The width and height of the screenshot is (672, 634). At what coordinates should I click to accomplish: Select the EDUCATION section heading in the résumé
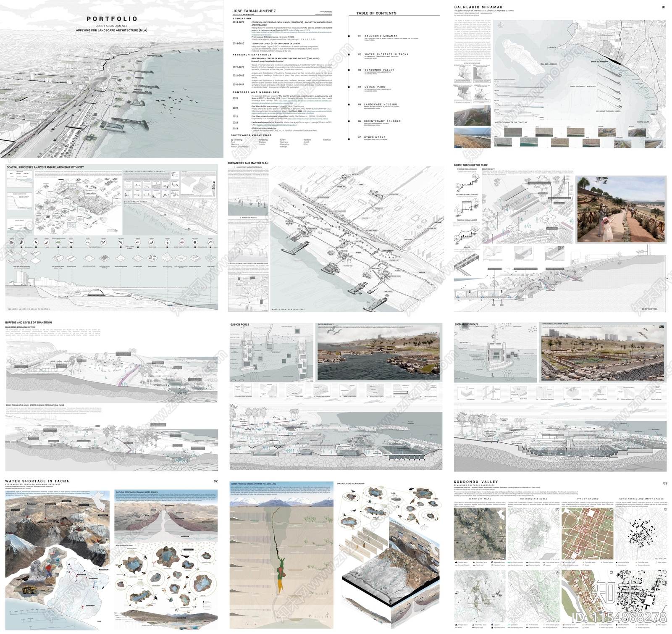tap(242, 18)
